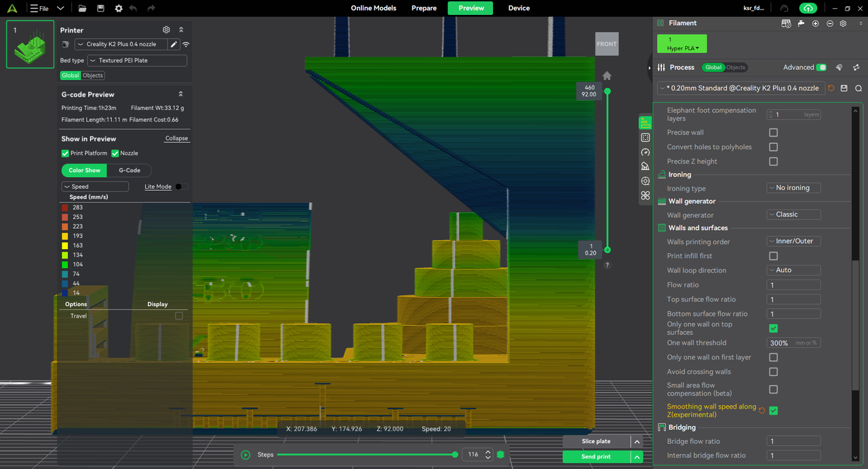Image resolution: width=868 pixels, height=469 pixels.
Task: Click the Send print button
Action: point(596,457)
